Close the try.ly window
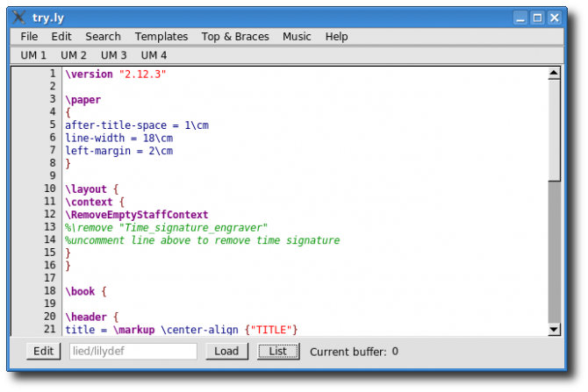Image resolution: width=588 pixels, height=392 pixels. pyautogui.click(x=555, y=18)
